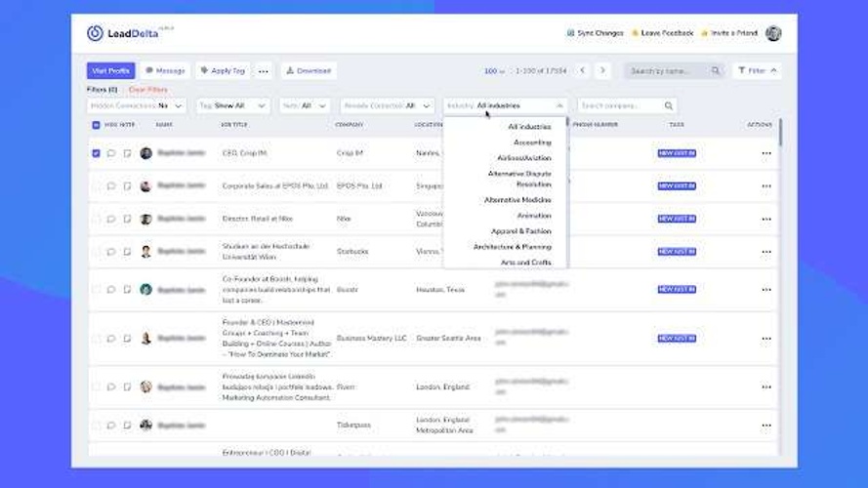Open the note icon in the Nike row

point(127,219)
